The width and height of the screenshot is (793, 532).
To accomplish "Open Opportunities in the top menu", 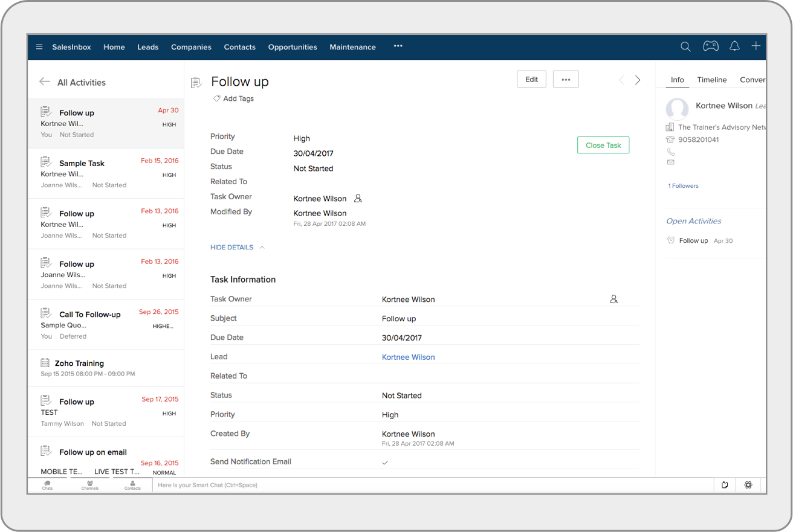I will [293, 47].
